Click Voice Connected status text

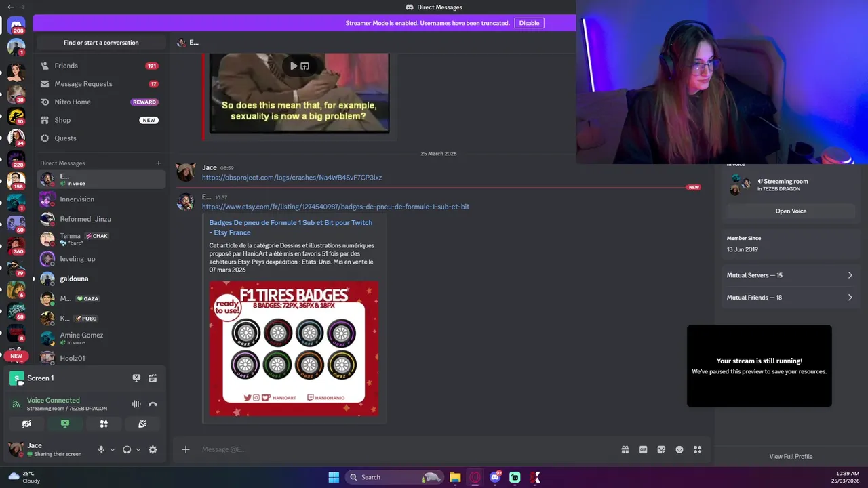coord(53,400)
